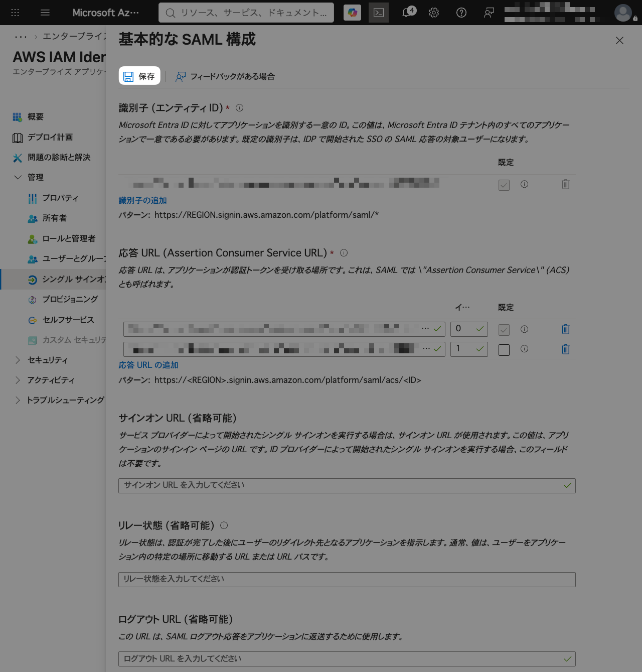Open the portal hamburger menu

pyautogui.click(x=45, y=13)
